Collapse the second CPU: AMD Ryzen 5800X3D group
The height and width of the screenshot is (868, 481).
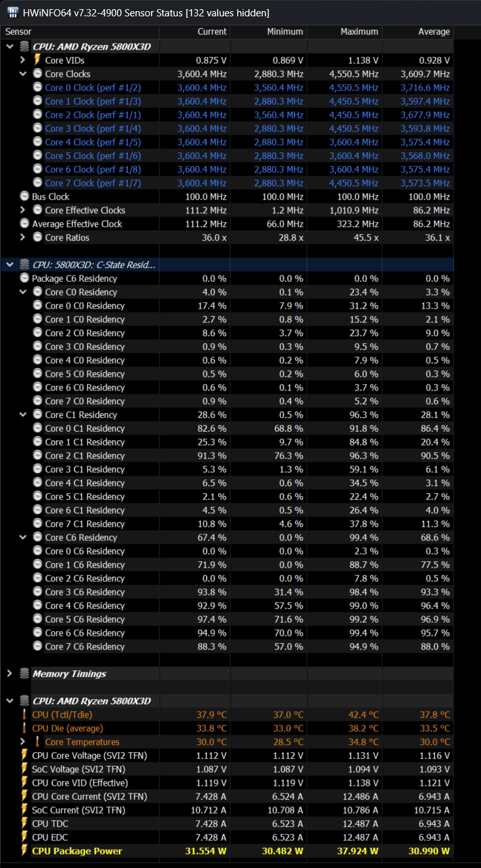coord(9,701)
